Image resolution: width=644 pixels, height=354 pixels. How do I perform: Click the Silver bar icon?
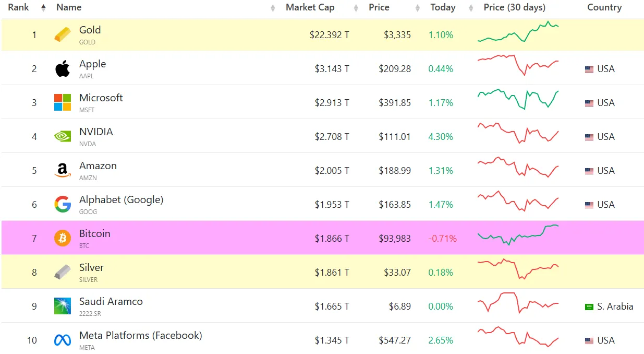tap(63, 272)
